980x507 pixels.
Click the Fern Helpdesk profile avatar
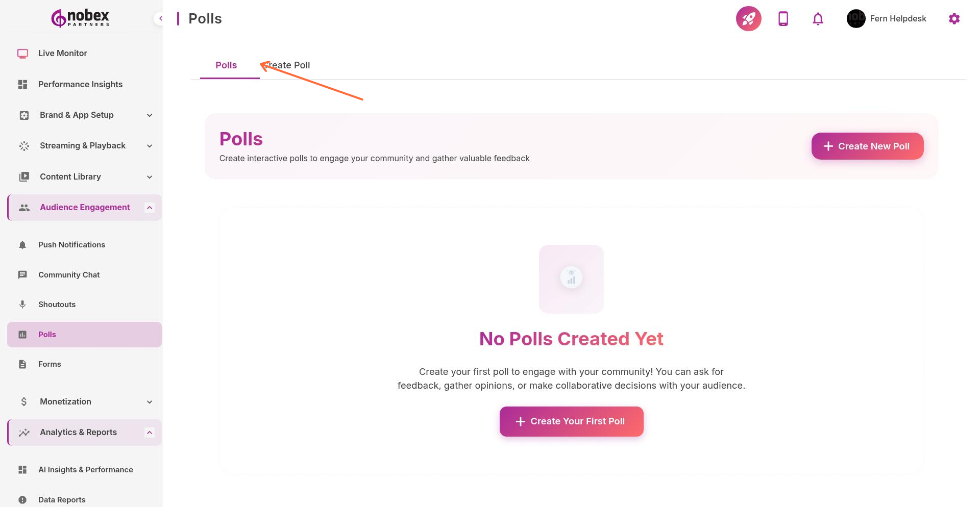coord(856,19)
